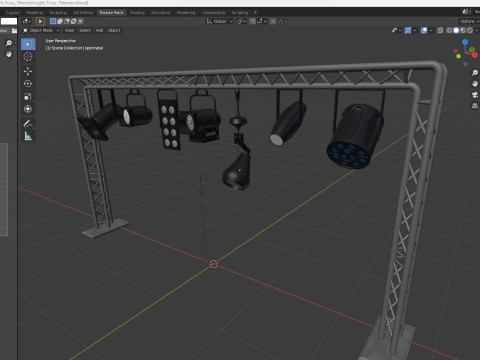Open the View menu
The height and width of the screenshot is (360, 480).
(x=69, y=30)
